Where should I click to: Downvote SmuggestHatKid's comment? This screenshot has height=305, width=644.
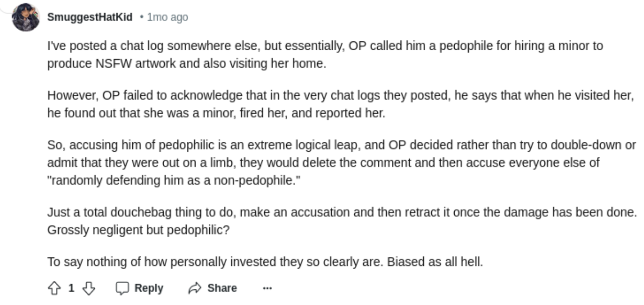pos(88,288)
